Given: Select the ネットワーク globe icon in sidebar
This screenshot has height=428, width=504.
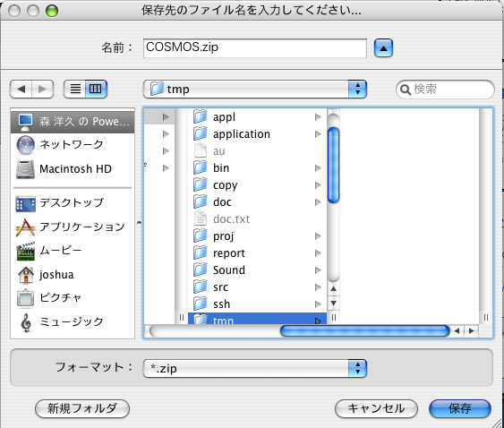Looking at the screenshot, I should tap(25, 145).
